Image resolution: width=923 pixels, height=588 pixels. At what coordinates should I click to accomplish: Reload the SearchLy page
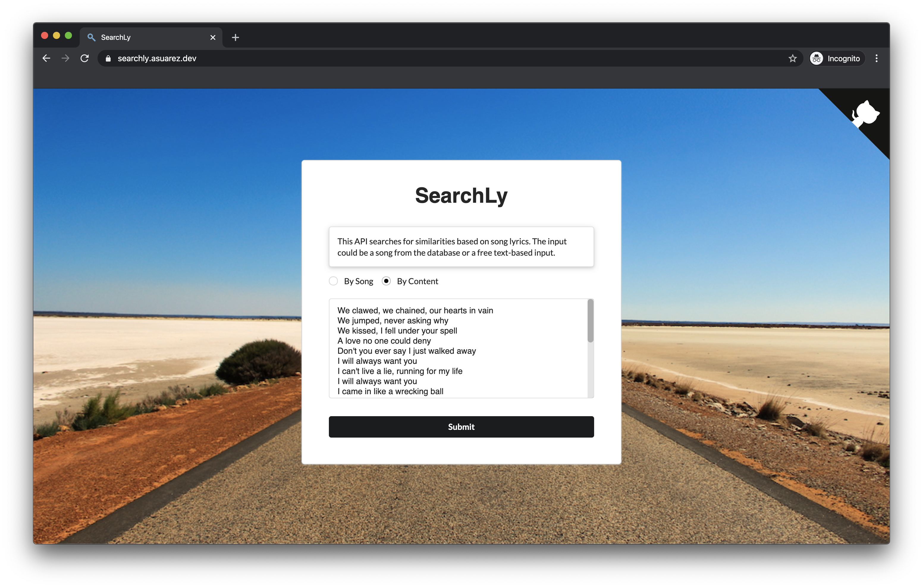85,58
